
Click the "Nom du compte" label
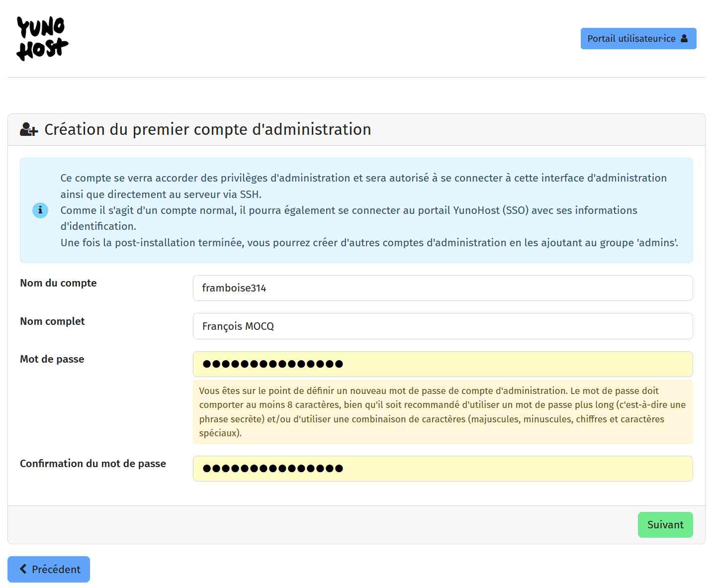click(58, 283)
